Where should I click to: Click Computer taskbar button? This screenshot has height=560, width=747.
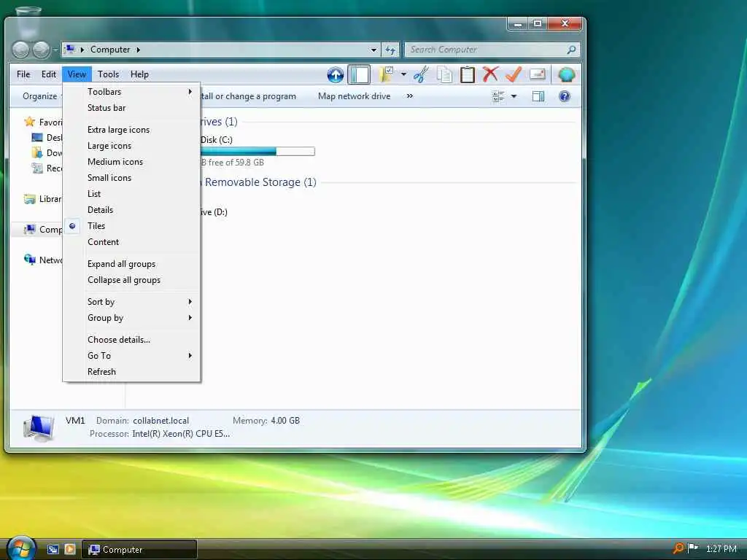pyautogui.click(x=139, y=549)
